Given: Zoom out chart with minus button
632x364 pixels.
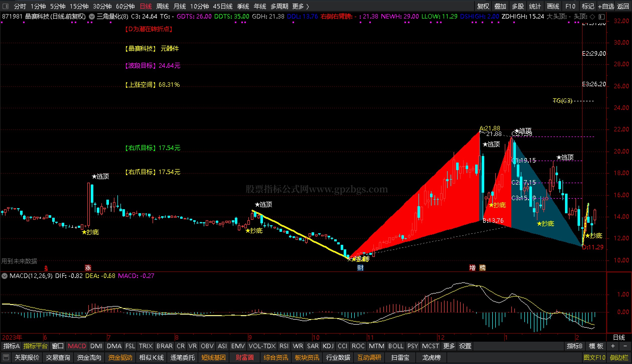Looking at the screenshot, I should coord(625,346).
